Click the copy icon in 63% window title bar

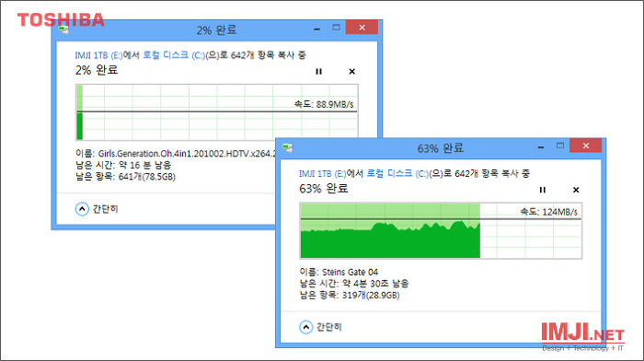[x=288, y=148]
